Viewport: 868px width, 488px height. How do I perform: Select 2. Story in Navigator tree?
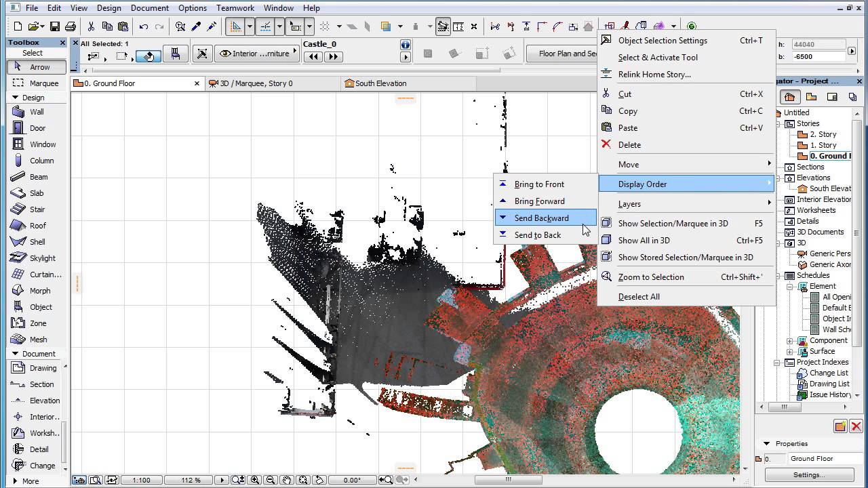823,134
